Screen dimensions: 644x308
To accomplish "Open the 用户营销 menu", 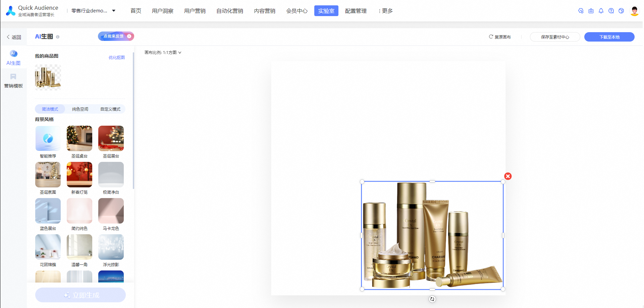I will coord(195,10).
